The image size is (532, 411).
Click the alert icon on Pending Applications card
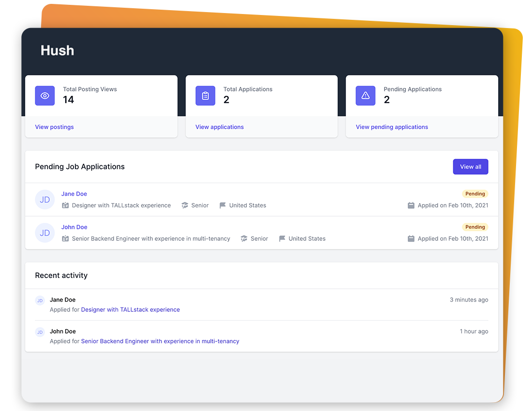point(366,96)
